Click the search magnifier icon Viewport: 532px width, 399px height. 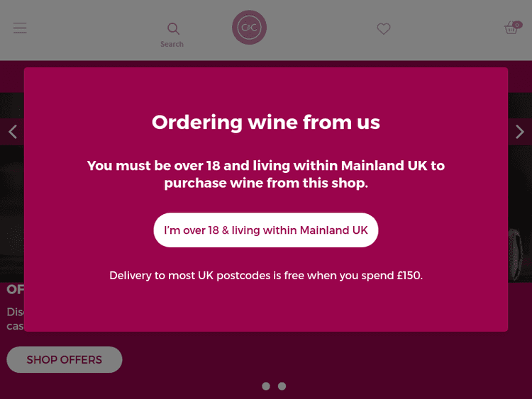(173, 28)
